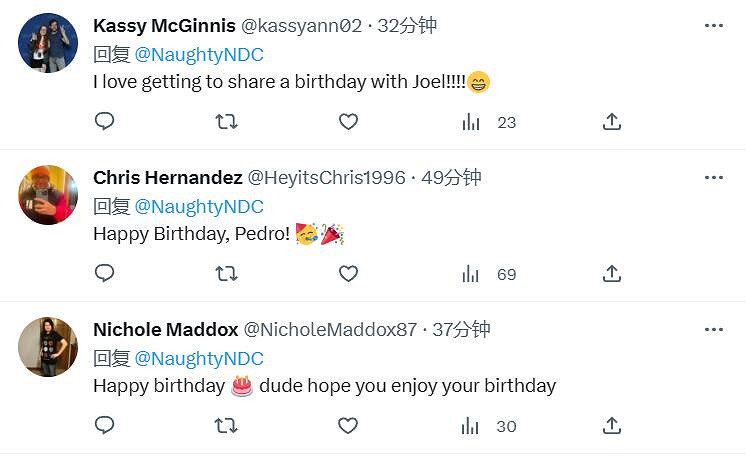Screen dimensions: 746x456
Task: Reply to Nichole Maddox's tweet
Action: point(104,426)
